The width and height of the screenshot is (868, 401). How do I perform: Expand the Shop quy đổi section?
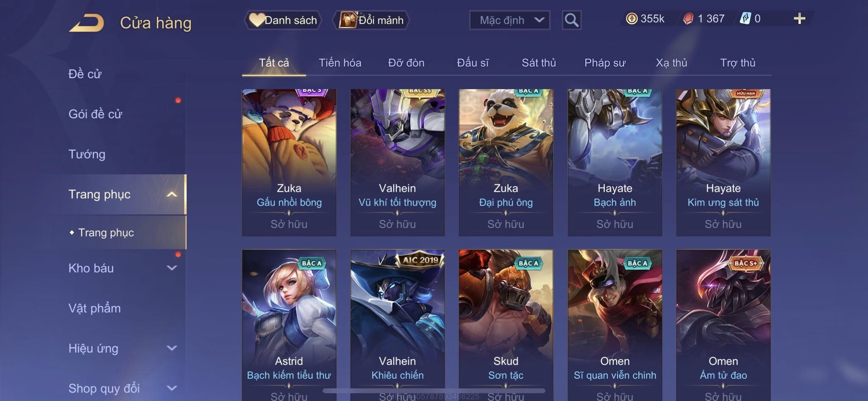point(172,388)
